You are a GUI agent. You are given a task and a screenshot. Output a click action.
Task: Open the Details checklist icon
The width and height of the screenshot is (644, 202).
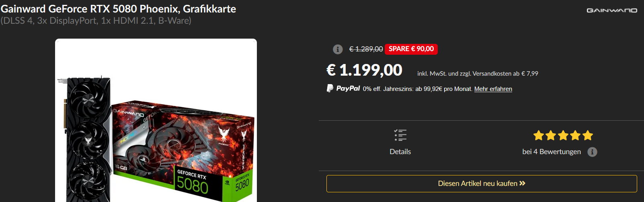[400, 135]
